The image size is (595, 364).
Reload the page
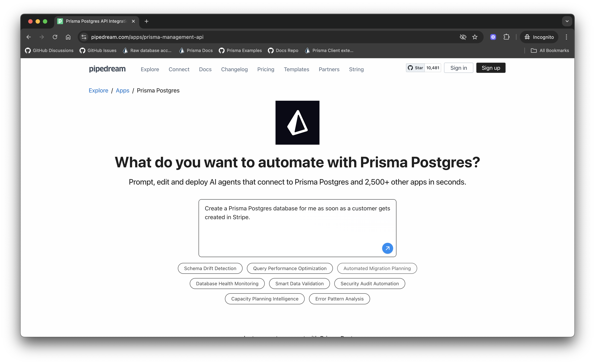point(55,37)
